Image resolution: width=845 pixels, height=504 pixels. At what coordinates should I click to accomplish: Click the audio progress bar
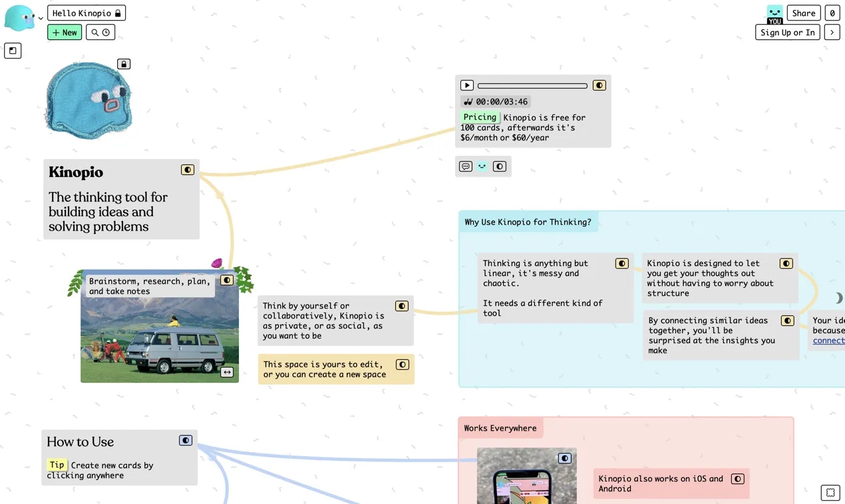[x=532, y=86]
